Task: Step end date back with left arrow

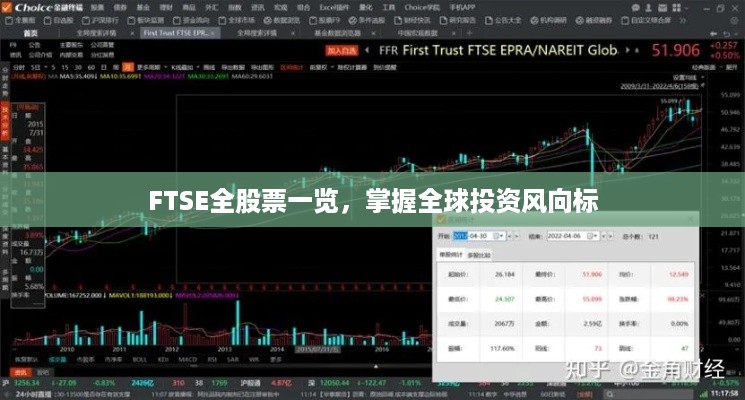Action: [x=604, y=236]
